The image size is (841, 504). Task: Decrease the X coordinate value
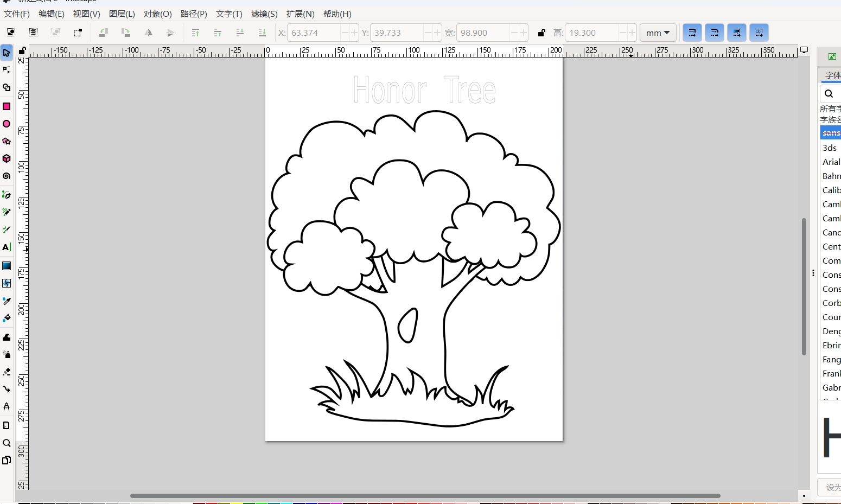click(345, 33)
